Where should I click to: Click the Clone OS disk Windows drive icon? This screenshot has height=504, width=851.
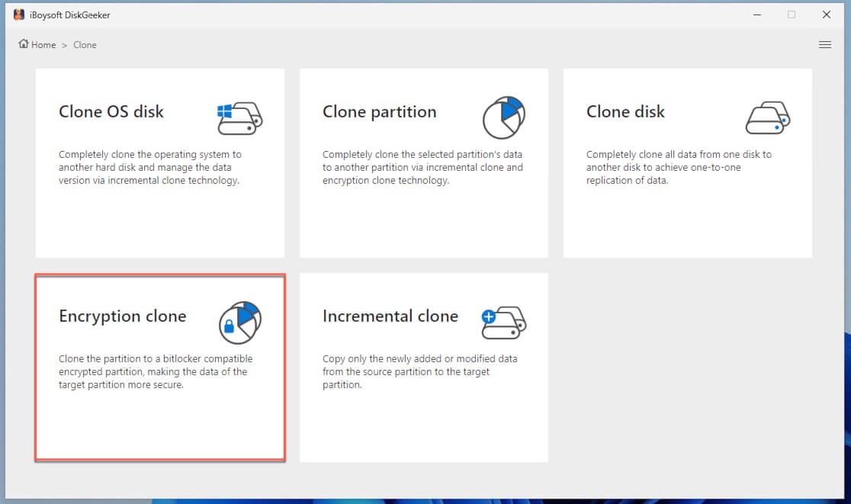point(239,118)
